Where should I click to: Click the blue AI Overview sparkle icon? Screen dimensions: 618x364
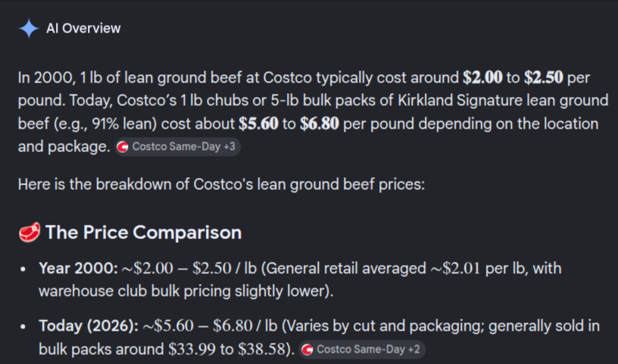pos(29,29)
